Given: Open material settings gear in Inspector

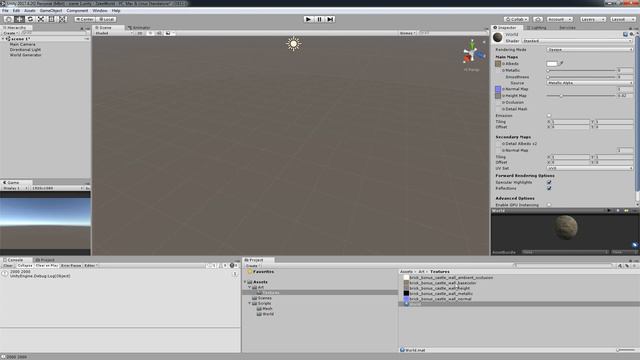Looking at the screenshot, I should click(631, 34).
